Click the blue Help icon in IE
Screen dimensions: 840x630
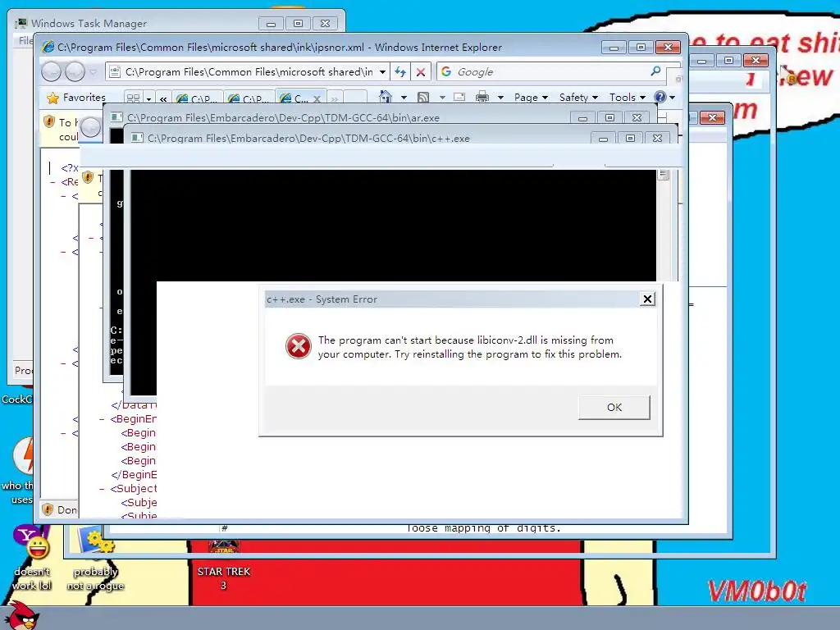pyautogui.click(x=660, y=97)
